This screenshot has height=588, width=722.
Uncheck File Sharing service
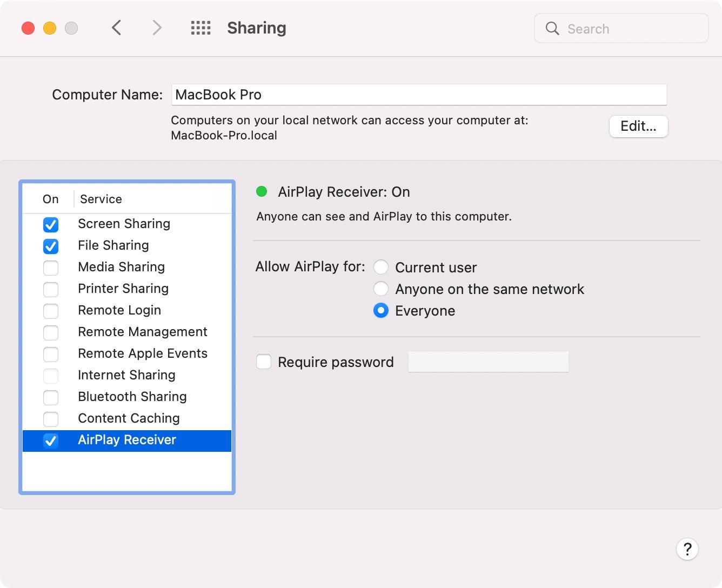click(x=51, y=246)
